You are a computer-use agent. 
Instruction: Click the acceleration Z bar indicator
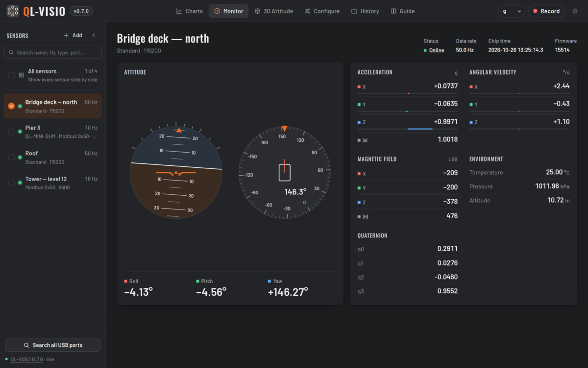point(408,129)
